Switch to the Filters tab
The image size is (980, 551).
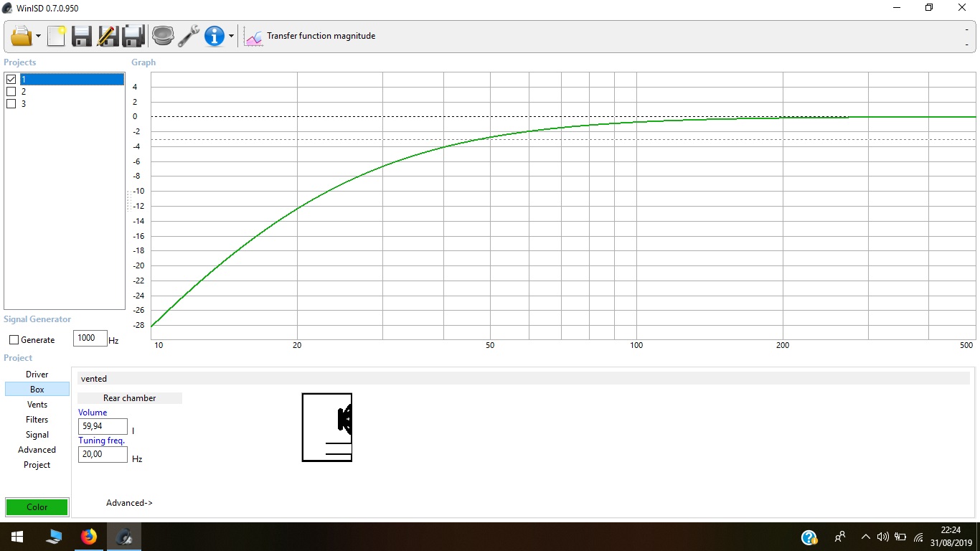[37, 420]
